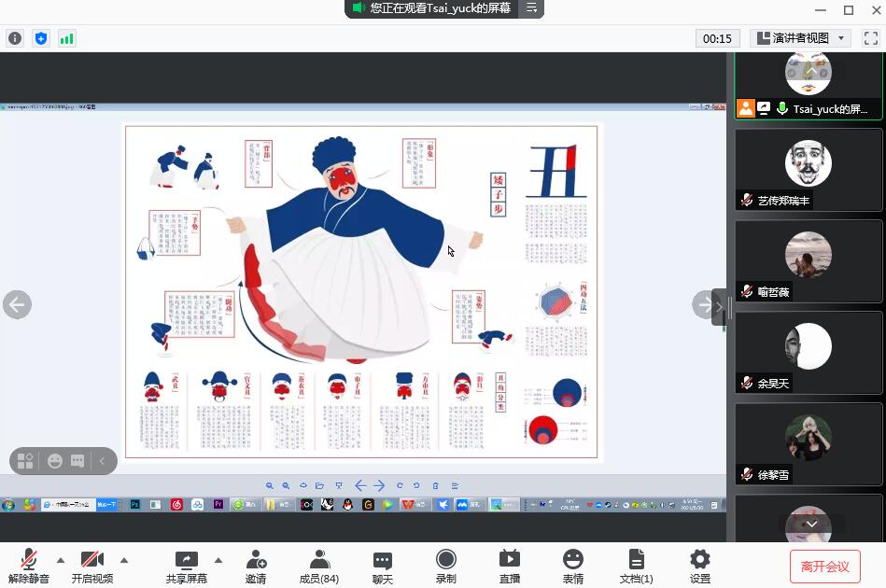Open the Members 成员(84) list

[x=319, y=566]
